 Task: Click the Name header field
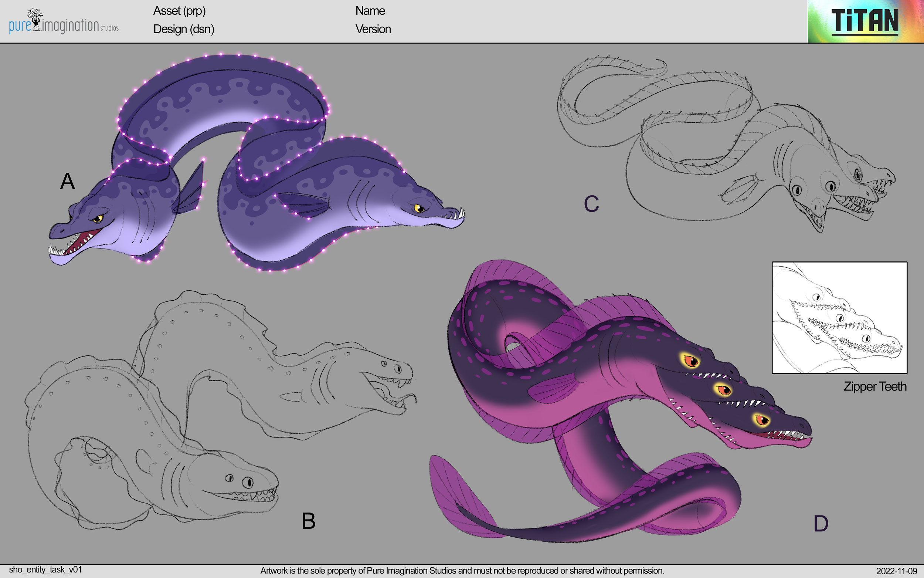click(370, 11)
